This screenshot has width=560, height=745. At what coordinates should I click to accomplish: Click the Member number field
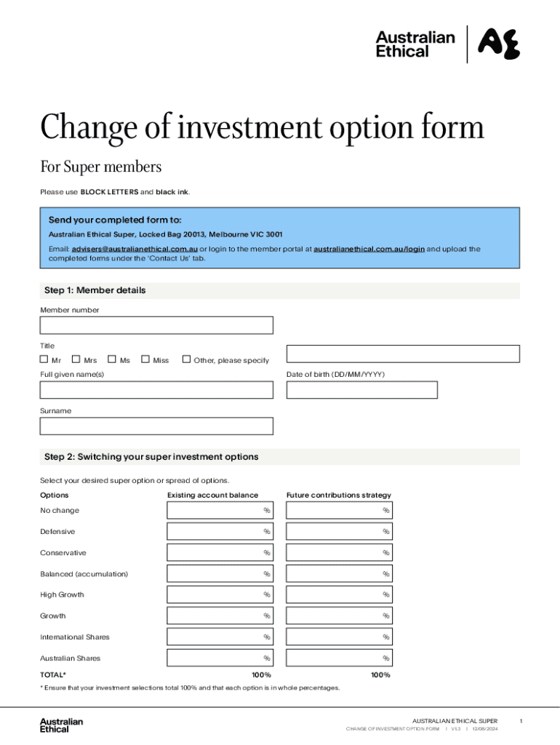point(156,325)
